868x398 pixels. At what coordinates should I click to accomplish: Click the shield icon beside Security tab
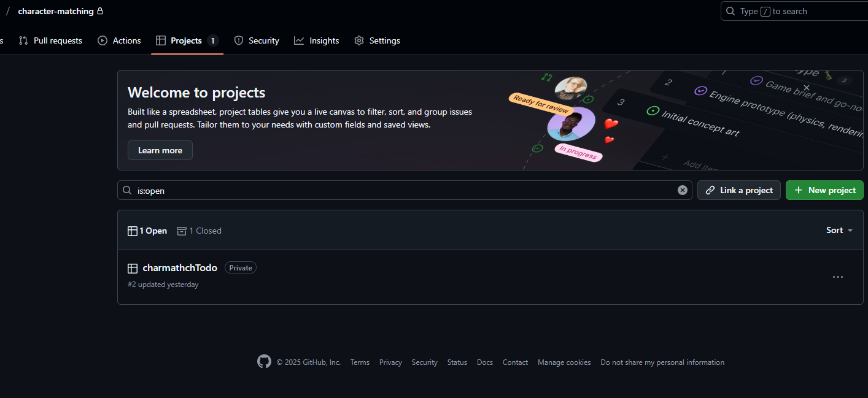[x=239, y=40]
